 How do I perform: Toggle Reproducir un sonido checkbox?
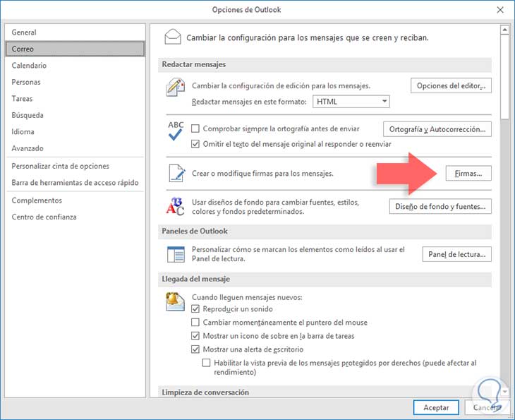(x=195, y=309)
